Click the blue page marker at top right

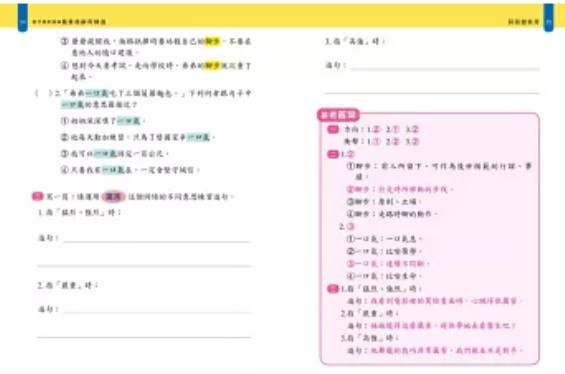click(548, 17)
